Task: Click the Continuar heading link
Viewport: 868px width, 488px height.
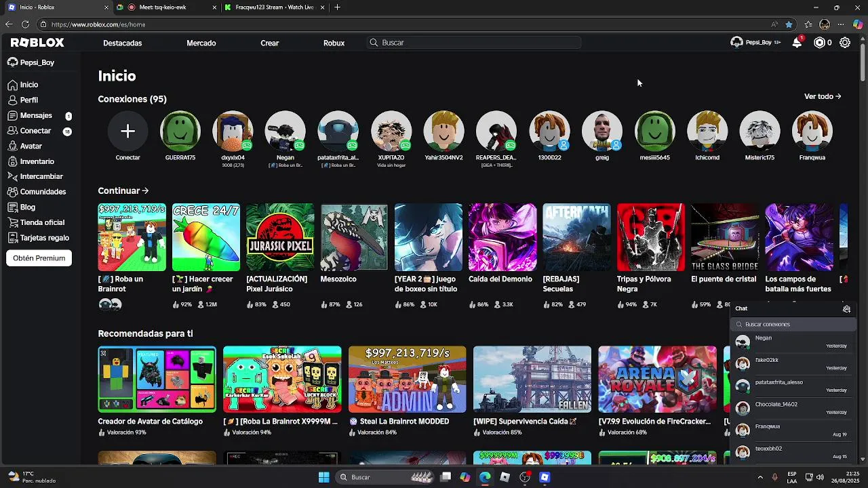Action: click(123, 191)
